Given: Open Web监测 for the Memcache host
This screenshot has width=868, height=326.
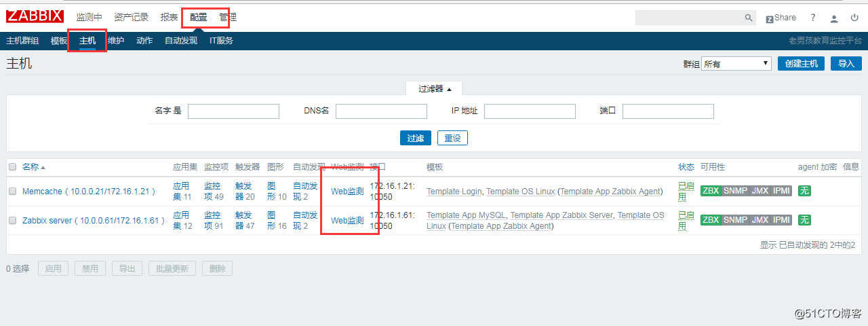Looking at the screenshot, I should pyautogui.click(x=347, y=192).
